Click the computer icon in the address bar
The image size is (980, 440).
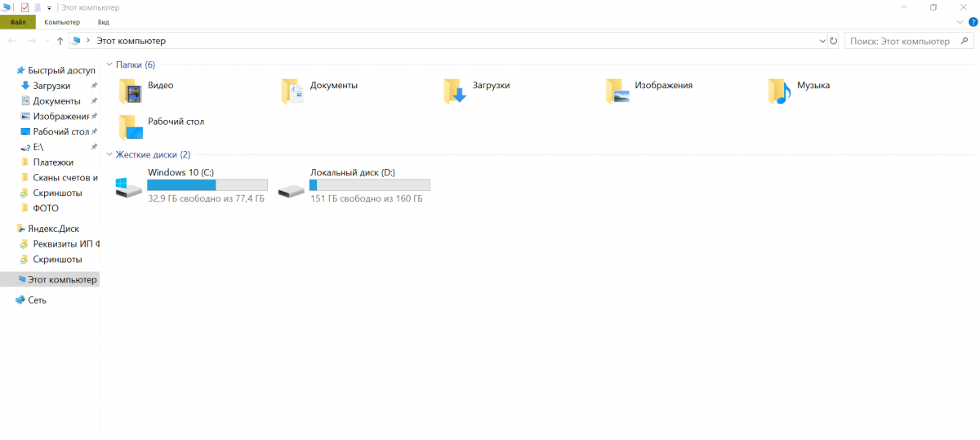pyautogui.click(x=77, y=40)
